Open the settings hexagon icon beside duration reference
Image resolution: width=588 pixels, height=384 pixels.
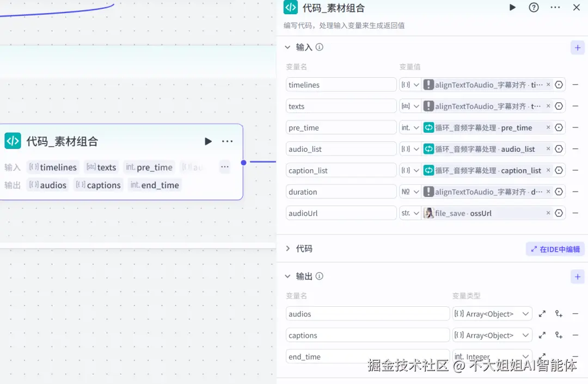pos(559,191)
